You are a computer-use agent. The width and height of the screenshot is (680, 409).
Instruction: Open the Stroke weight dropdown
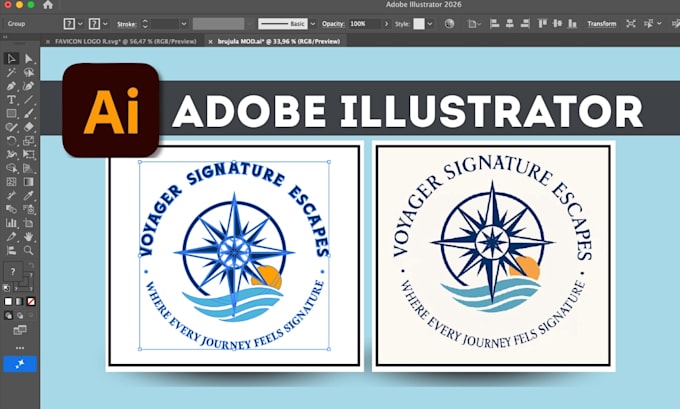(184, 24)
